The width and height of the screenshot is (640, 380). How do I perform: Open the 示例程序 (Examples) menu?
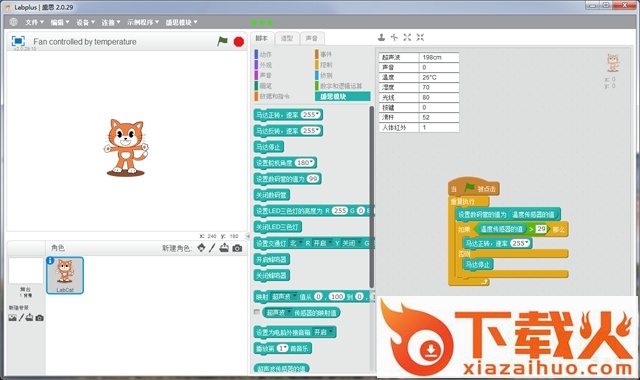pyautogui.click(x=143, y=22)
